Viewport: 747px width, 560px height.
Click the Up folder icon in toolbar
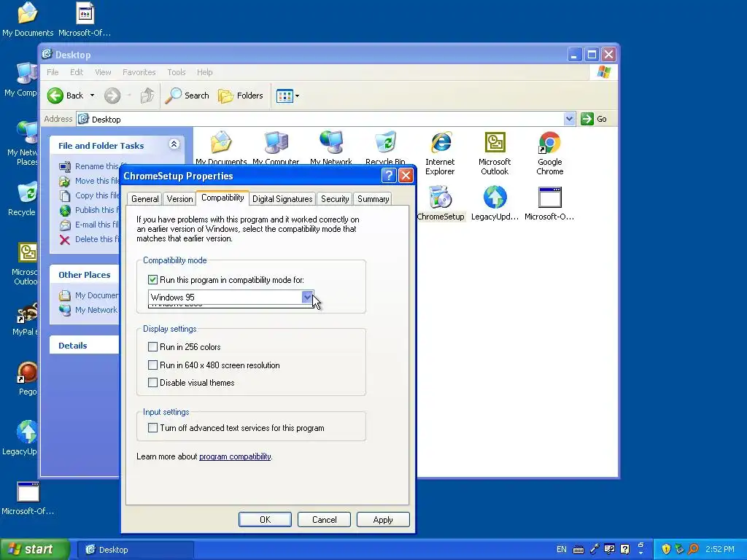(x=147, y=96)
